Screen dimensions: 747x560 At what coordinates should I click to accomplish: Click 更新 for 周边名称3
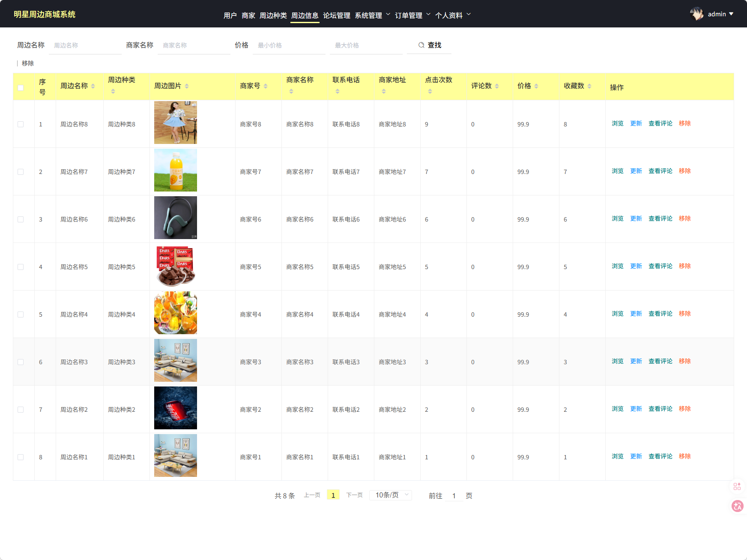click(636, 361)
